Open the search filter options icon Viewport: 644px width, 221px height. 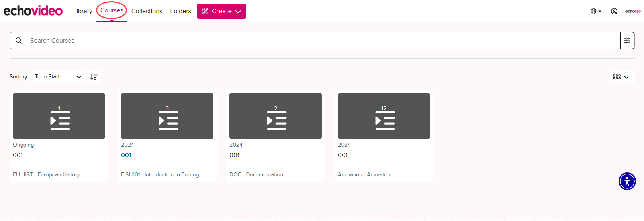click(x=627, y=41)
